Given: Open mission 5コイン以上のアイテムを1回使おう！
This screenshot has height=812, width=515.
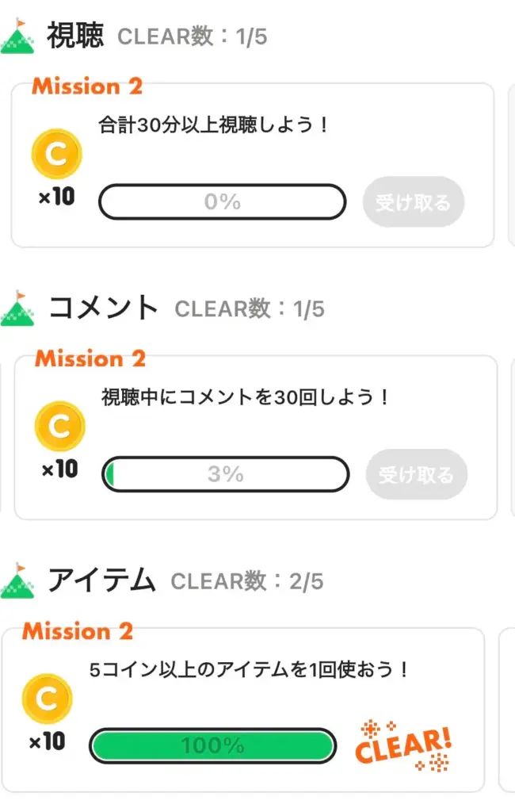Looking at the screenshot, I should 250,670.
